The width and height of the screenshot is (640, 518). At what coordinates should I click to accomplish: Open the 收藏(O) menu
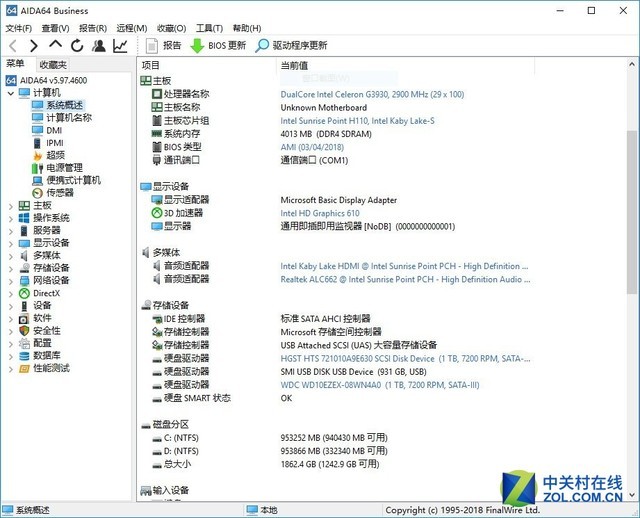tap(171, 28)
